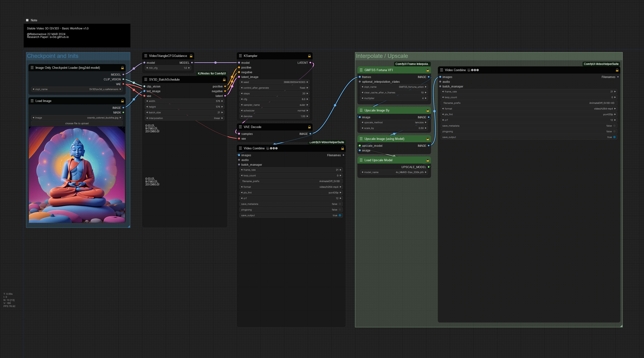Increment the cfg value with its right arrow

pos(307,99)
